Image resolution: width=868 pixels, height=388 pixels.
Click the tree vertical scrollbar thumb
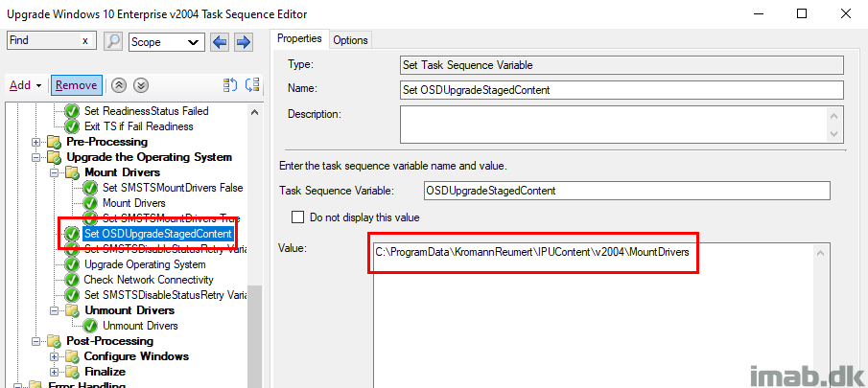coord(253,336)
